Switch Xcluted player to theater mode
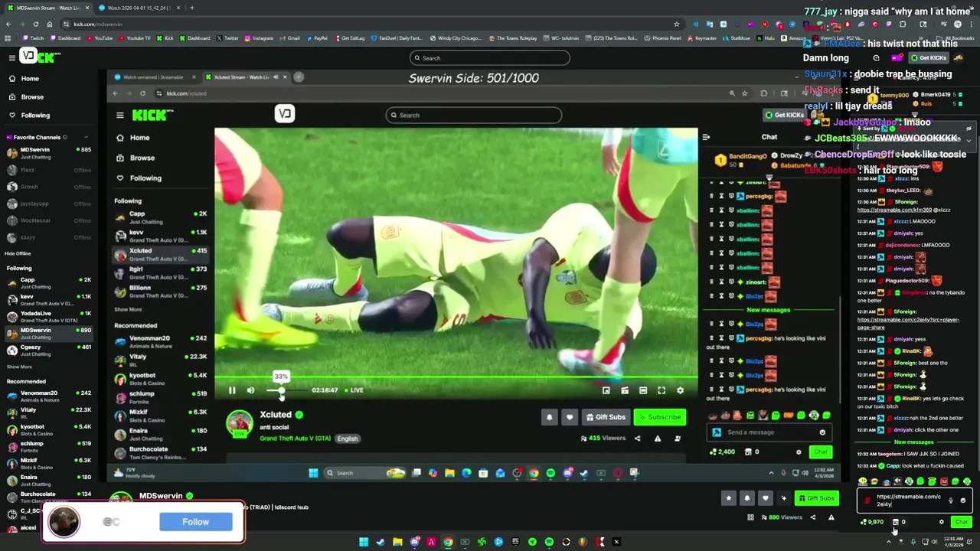The width and height of the screenshot is (980, 551). [x=643, y=390]
